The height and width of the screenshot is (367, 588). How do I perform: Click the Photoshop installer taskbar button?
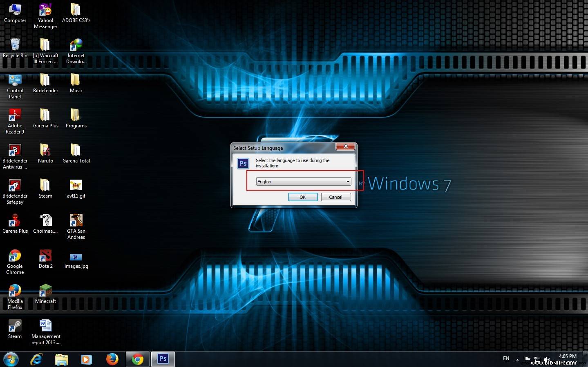point(163,359)
